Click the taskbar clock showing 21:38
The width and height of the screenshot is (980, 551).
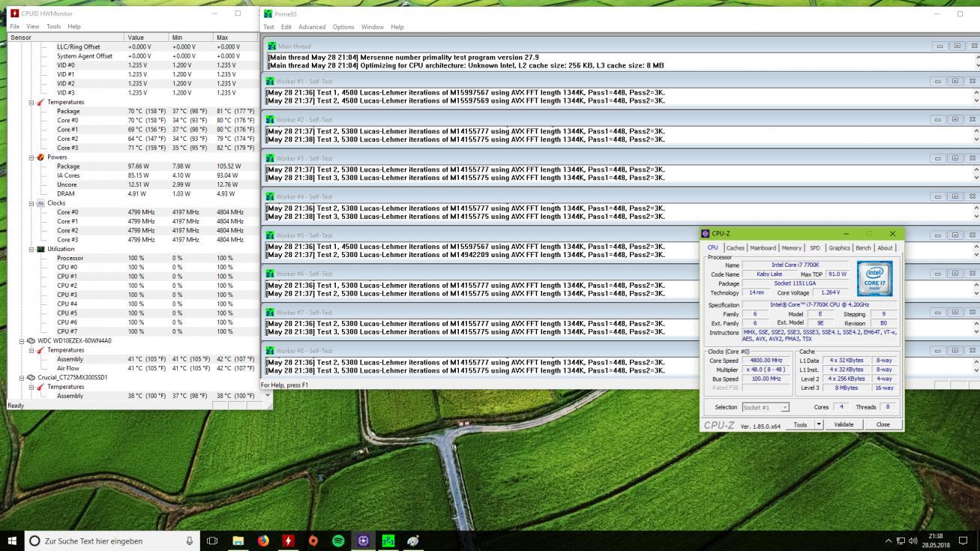click(x=935, y=541)
